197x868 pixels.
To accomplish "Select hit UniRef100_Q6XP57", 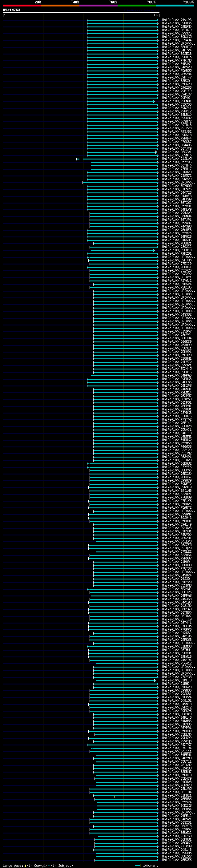I will tap(176, 396).
